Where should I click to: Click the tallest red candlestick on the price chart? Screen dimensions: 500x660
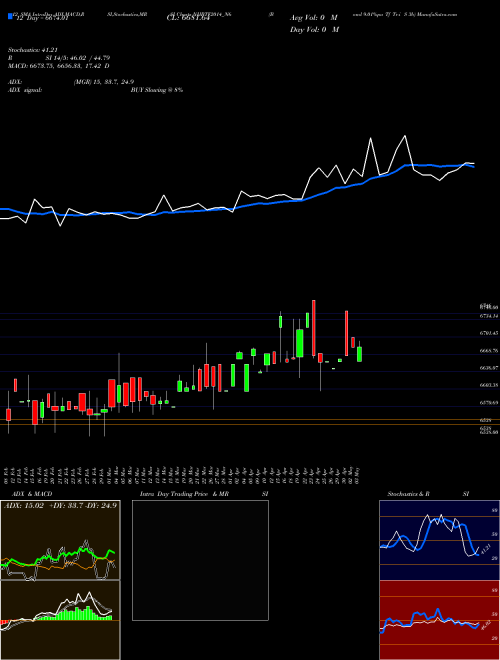tap(314, 328)
